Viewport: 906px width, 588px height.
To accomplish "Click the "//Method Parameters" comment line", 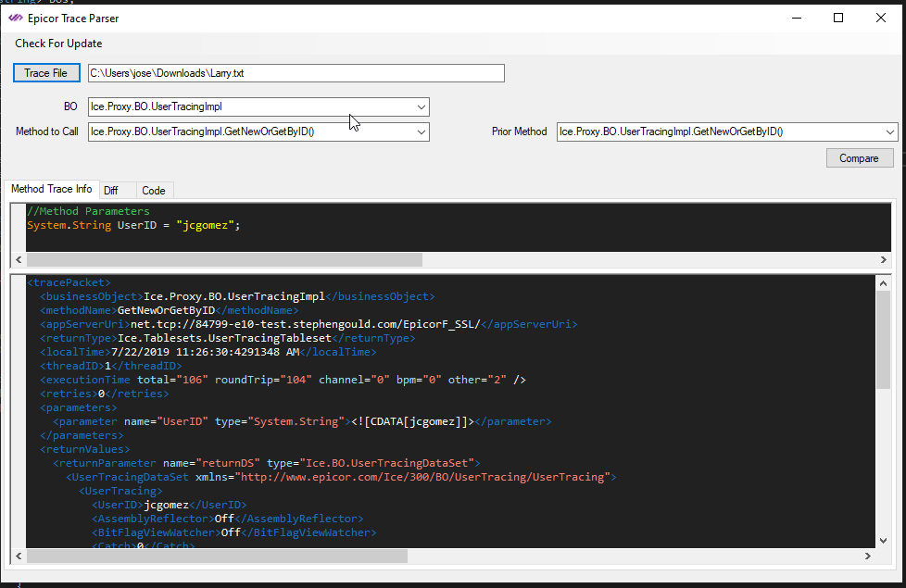I will [x=88, y=211].
